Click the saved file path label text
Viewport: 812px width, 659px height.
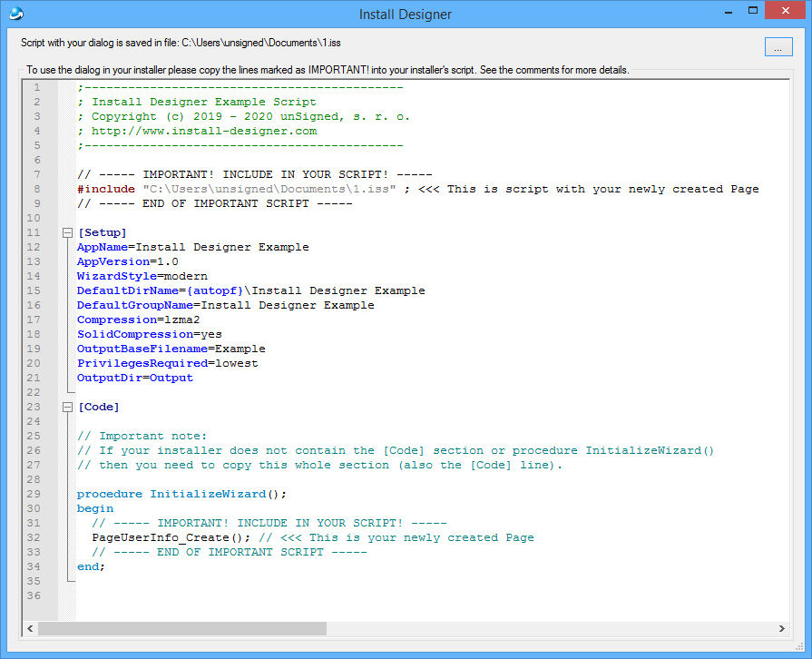[181, 43]
